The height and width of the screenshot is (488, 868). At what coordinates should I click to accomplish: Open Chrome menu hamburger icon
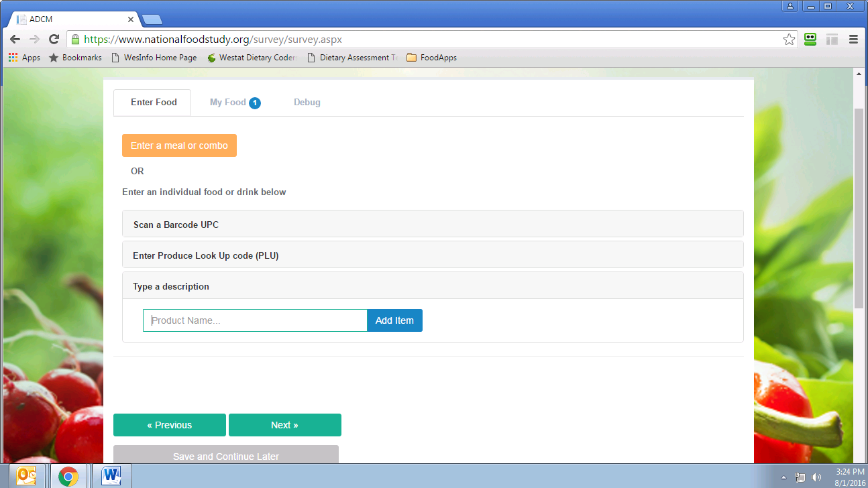(853, 40)
